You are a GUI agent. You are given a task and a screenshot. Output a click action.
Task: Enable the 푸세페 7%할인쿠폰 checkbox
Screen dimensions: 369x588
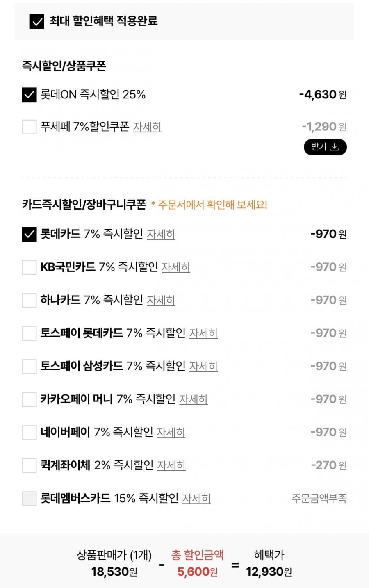29,127
